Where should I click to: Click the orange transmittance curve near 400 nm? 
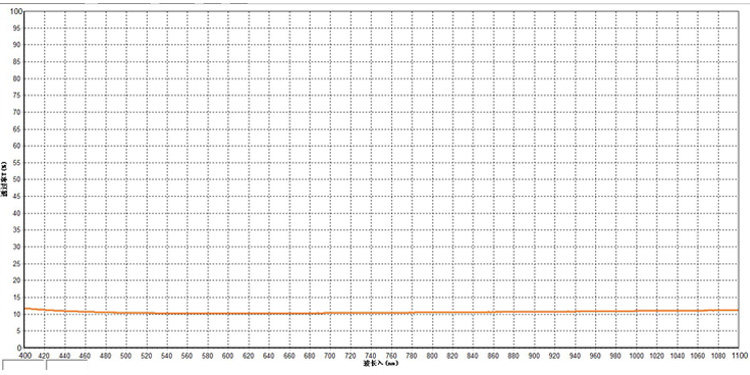(29, 309)
